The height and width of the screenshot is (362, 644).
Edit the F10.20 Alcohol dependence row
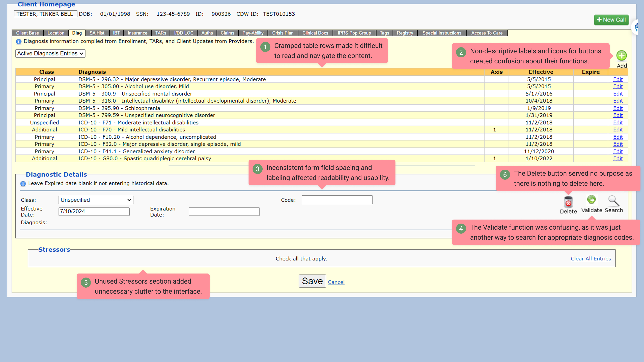click(x=618, y=137)
